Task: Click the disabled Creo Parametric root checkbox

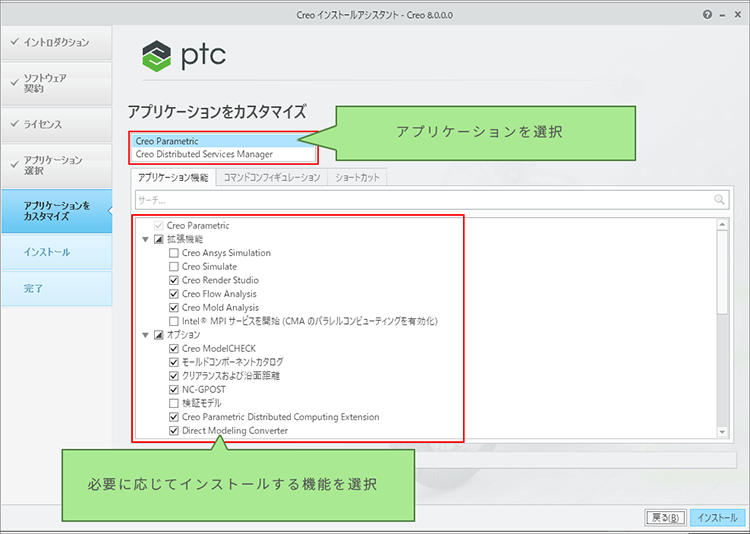Action: (x=159, y=225)
